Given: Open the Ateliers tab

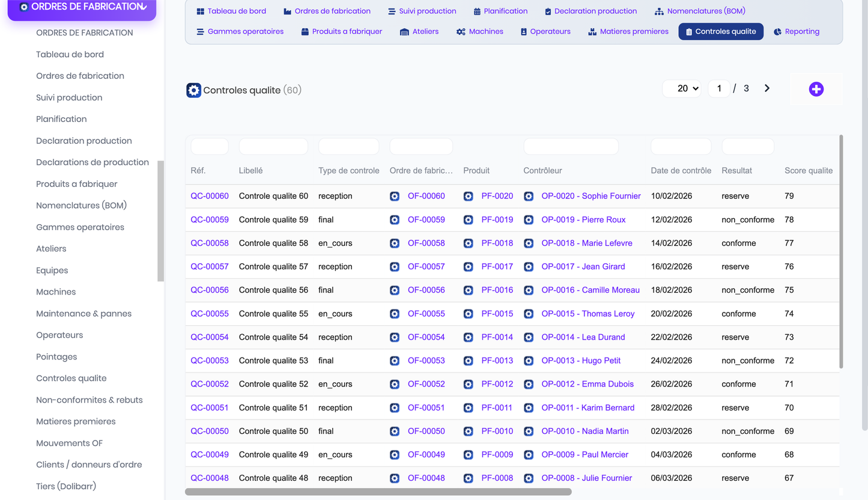Looking at the screenshot, I should pyautogui.click(x=419, y=32).
